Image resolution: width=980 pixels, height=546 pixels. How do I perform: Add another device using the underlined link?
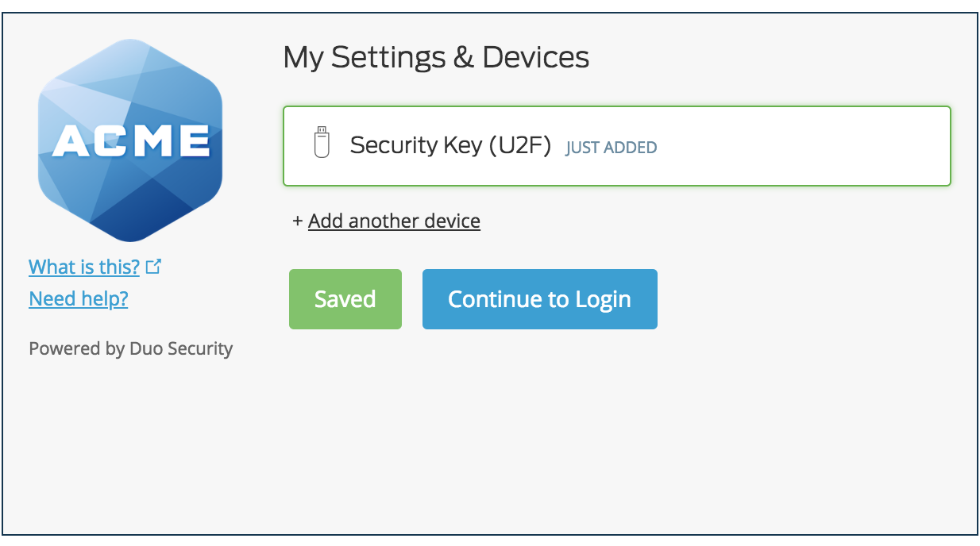tap(394, 221)
